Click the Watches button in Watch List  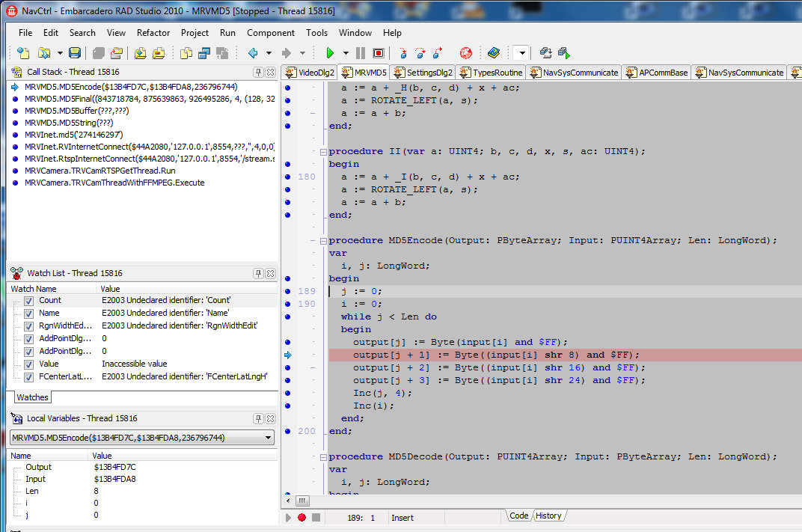coord(31,397)
